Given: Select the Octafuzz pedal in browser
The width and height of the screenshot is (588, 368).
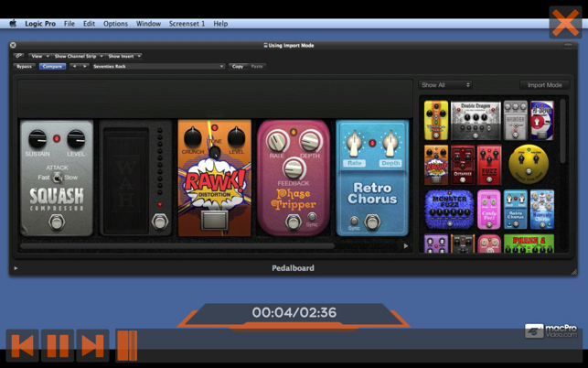Looking at the screenshot, I should [x=463, y=165].
